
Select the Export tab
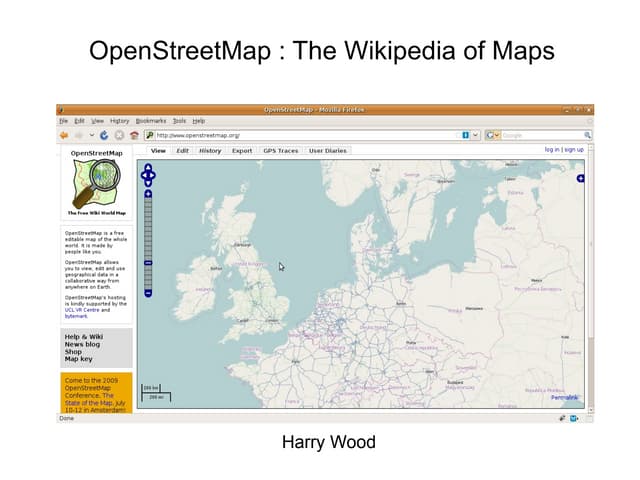(242, 151)
